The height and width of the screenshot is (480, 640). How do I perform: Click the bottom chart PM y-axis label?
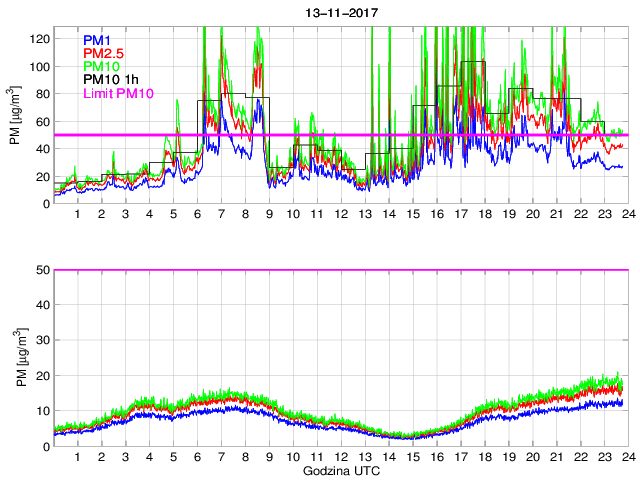click(x=21, y=357)
